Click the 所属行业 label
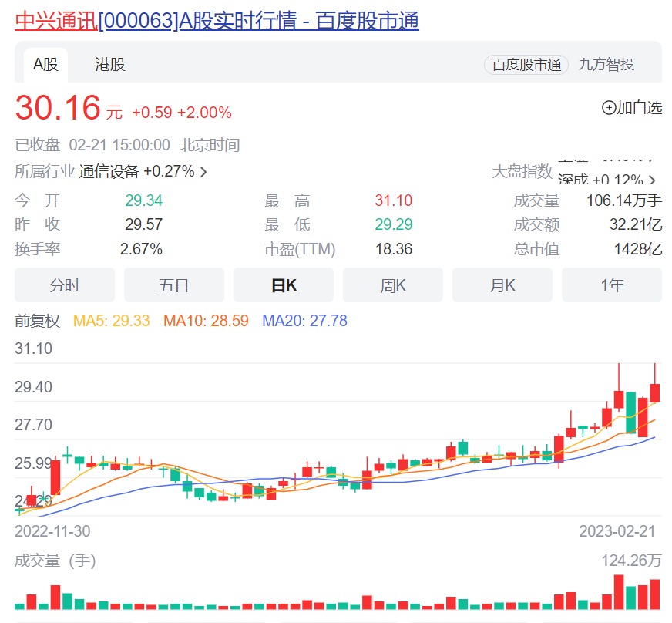 (45, 171)
